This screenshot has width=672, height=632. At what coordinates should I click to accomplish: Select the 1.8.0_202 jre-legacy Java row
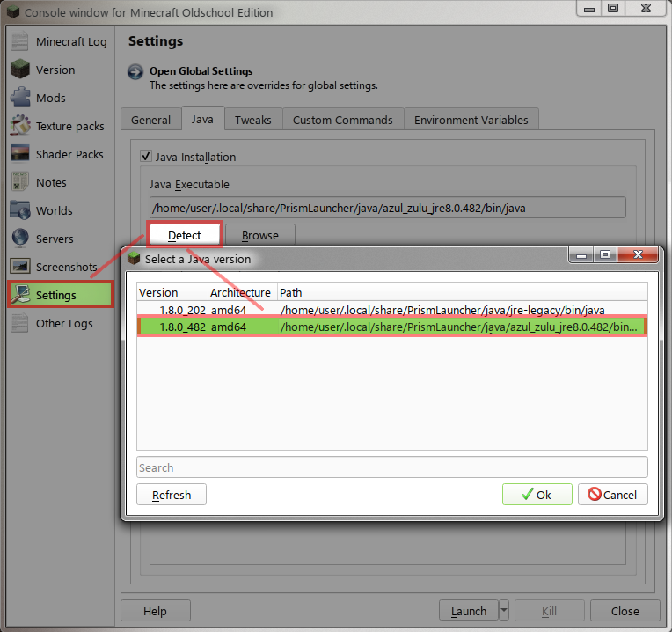(391, 310)
